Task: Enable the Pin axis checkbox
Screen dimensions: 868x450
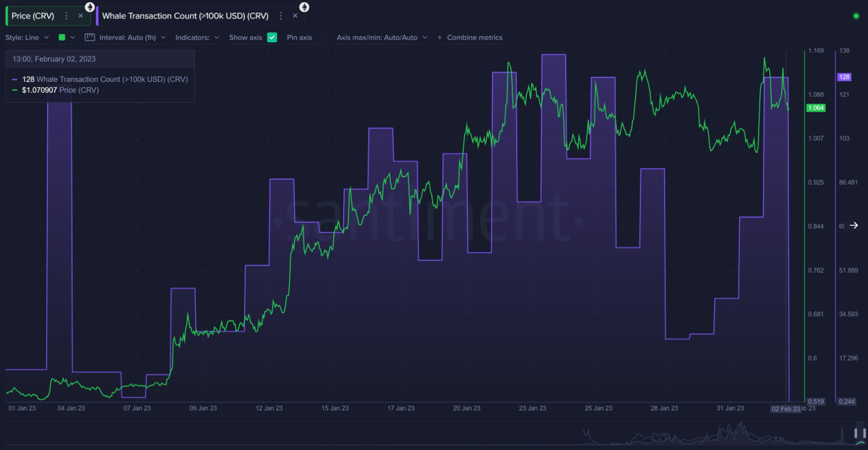Action: pyautogui.click(x=321, y=37)
